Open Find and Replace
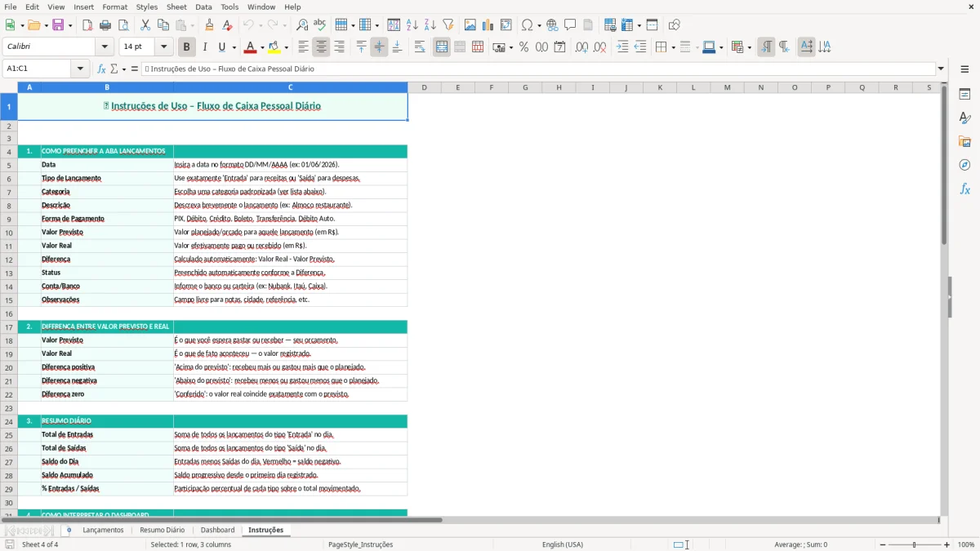This screenshot has width=980, height=551. click(x=302, y=25)
